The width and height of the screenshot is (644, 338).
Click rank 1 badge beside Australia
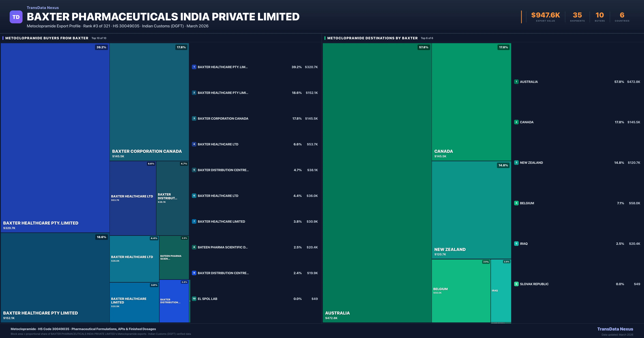(x=516, y=82)
